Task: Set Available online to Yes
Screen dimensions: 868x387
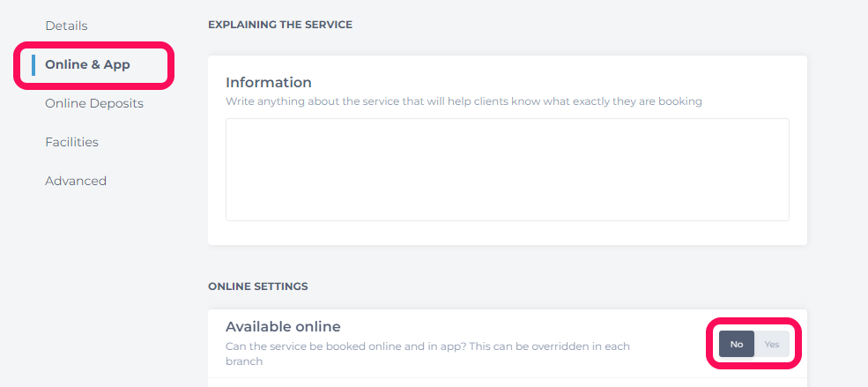Action: pyautogui.click(x=772, y=344)
